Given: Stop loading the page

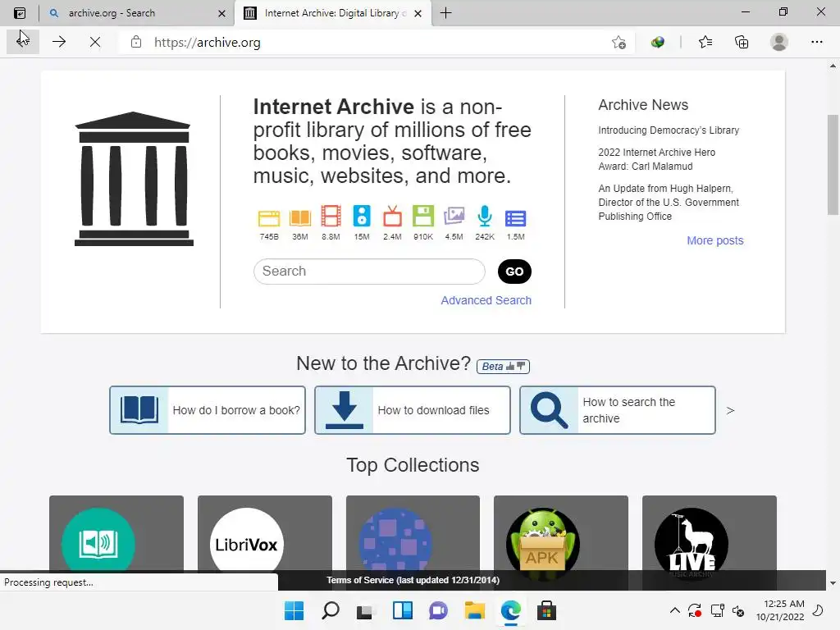Looking at the screenshot, I should click(95, 42).
